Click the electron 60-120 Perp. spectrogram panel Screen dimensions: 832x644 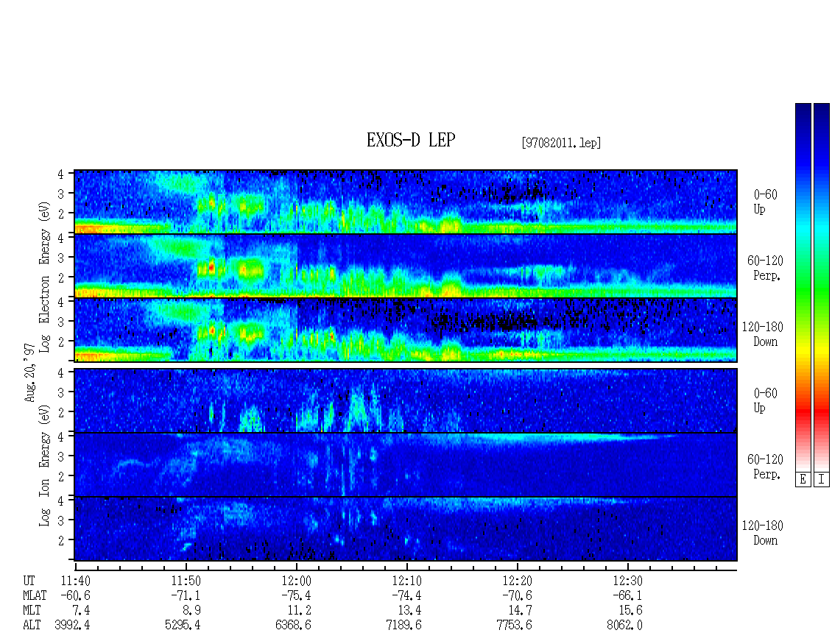[406, 266]
